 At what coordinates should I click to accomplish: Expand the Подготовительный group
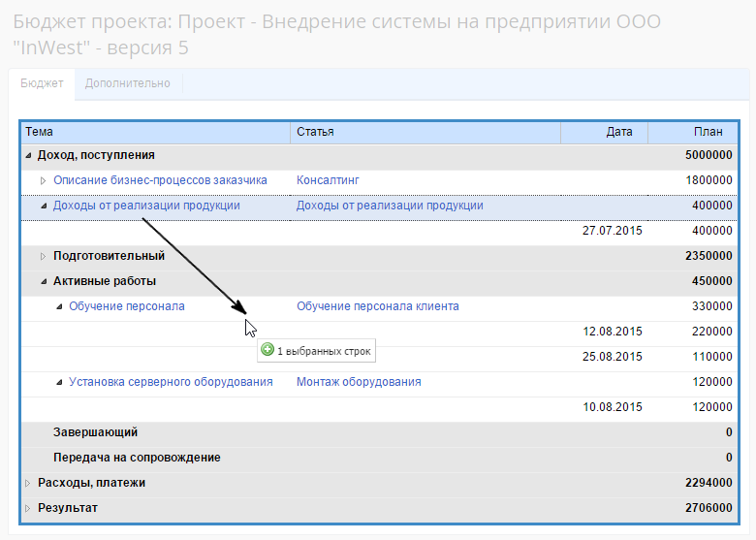pos(44,256)
